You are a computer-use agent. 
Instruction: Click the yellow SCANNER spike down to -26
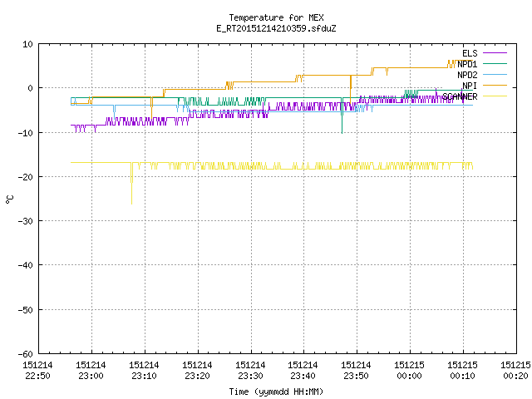(131, 185)
